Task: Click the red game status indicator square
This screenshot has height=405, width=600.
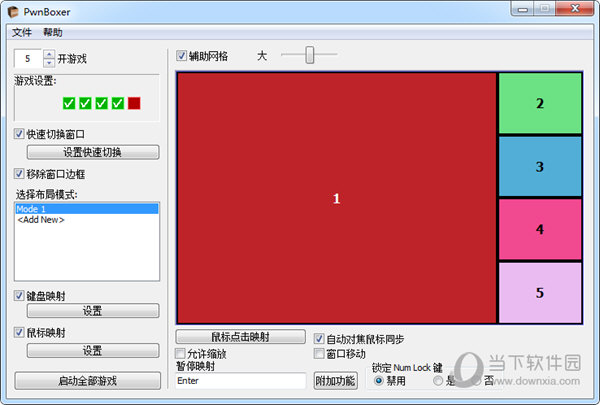Action: pos(134,103)
